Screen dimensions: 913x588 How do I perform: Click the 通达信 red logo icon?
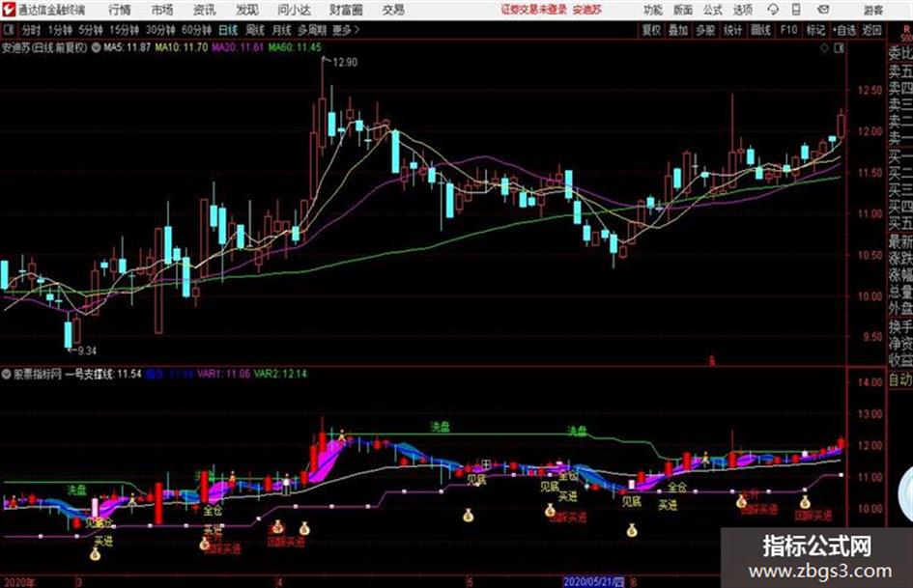click(x=8, y=10)
